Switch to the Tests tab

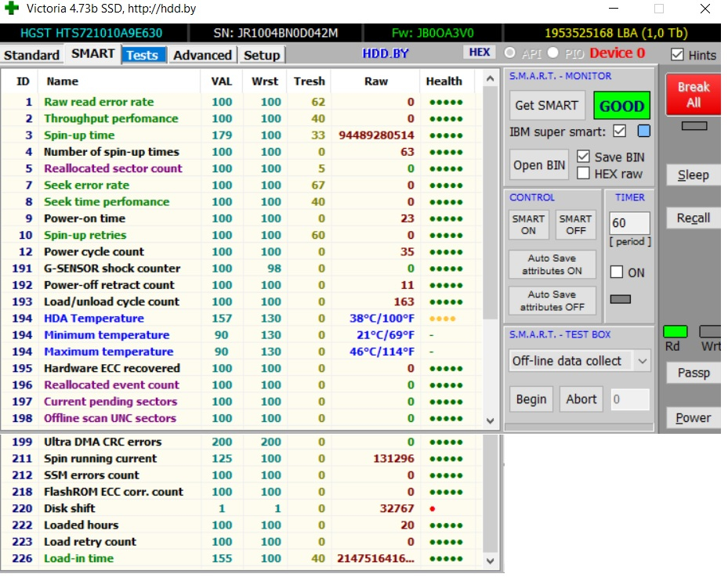143,55
